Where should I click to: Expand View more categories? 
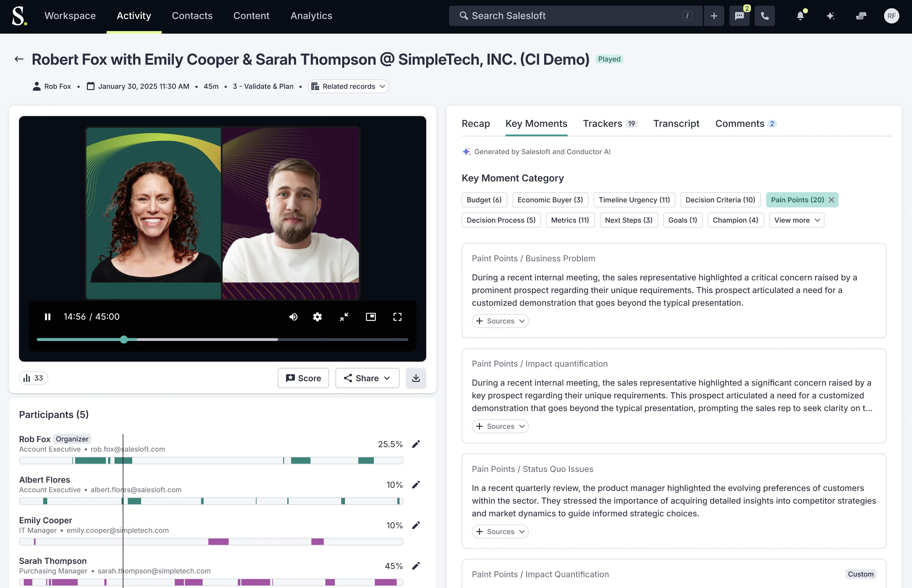[796, 220]
